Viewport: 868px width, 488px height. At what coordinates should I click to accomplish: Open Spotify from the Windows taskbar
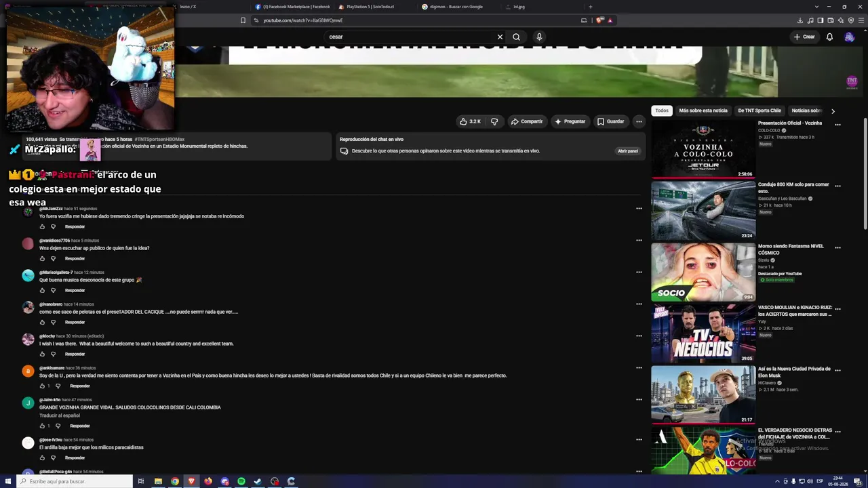tap(241, 481)
